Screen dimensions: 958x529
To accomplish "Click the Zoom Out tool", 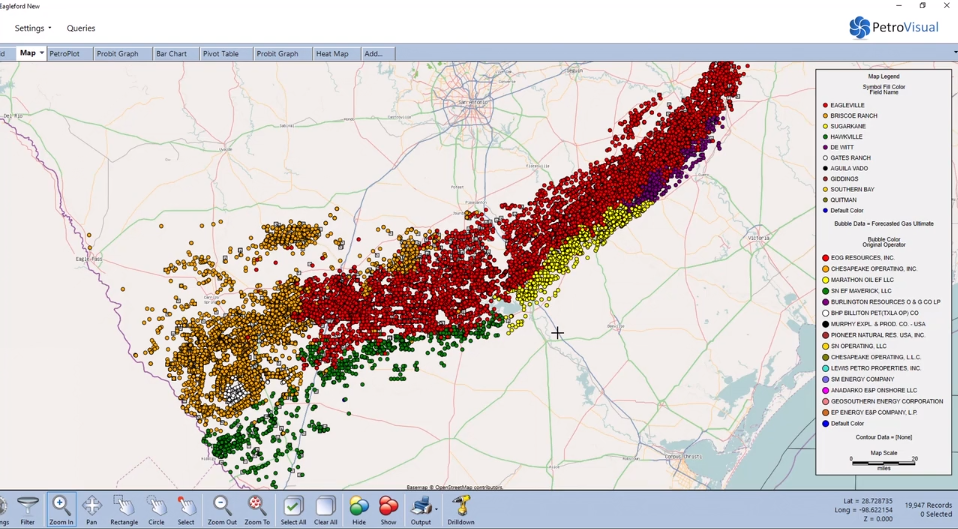I will (x=222, y=508).
